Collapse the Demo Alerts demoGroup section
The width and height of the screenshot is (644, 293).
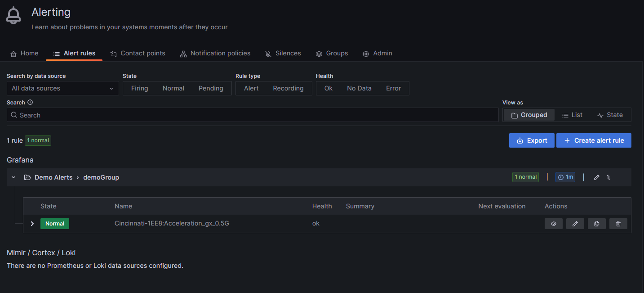point(13,177)
